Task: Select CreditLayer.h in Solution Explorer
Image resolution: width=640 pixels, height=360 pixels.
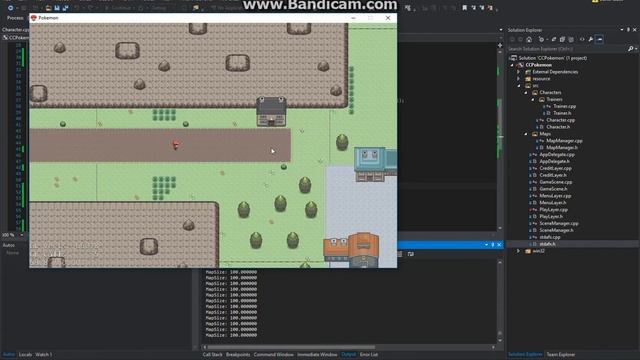Action: 553,175
